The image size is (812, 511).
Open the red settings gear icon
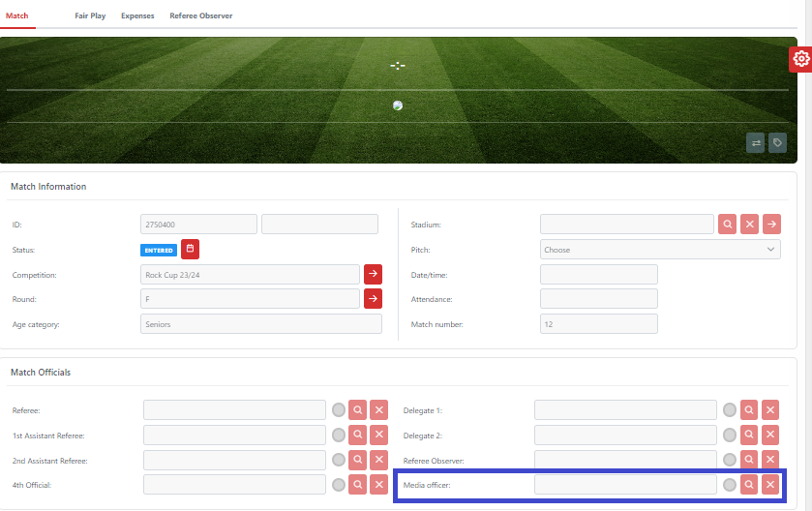point(800,59)
